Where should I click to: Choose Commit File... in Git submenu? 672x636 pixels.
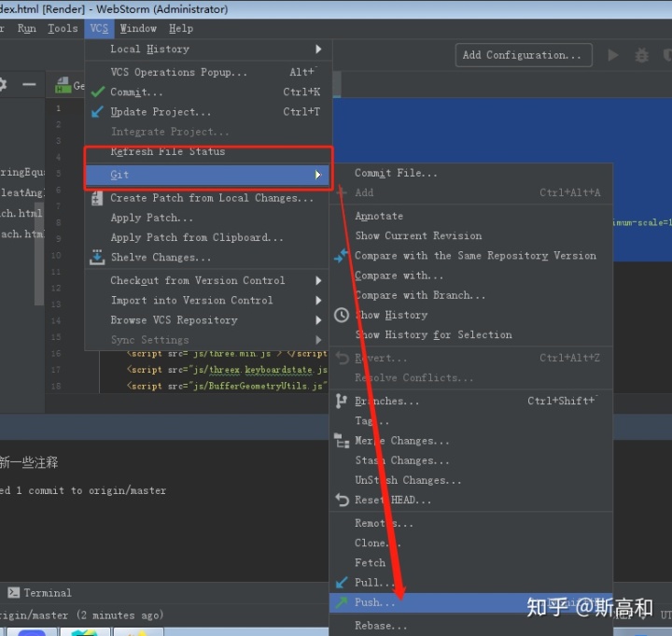471,173
